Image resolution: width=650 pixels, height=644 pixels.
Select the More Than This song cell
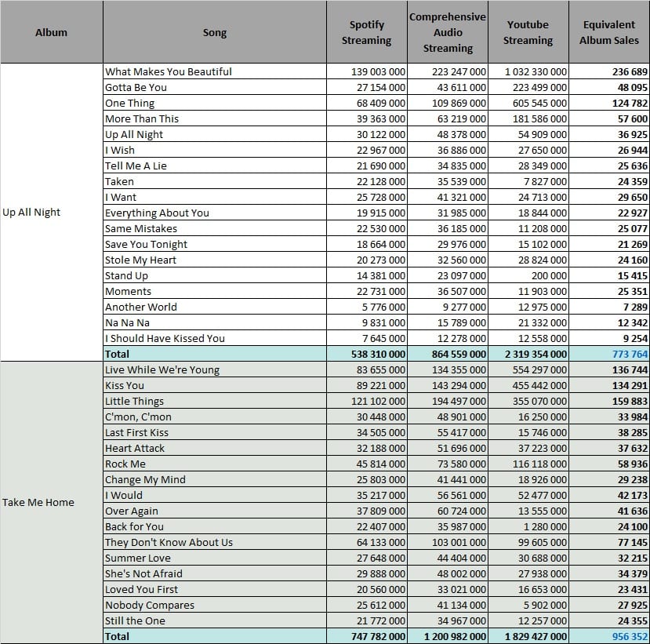pos(215,119)
